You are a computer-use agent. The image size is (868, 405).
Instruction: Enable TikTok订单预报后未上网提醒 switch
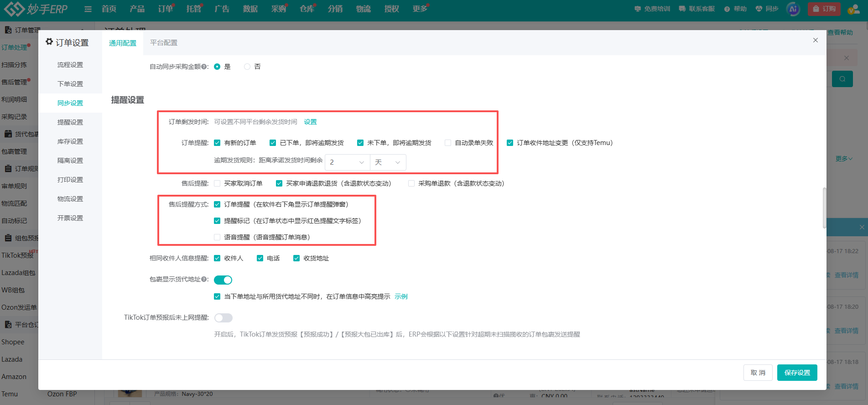click(x=223, y=317)
